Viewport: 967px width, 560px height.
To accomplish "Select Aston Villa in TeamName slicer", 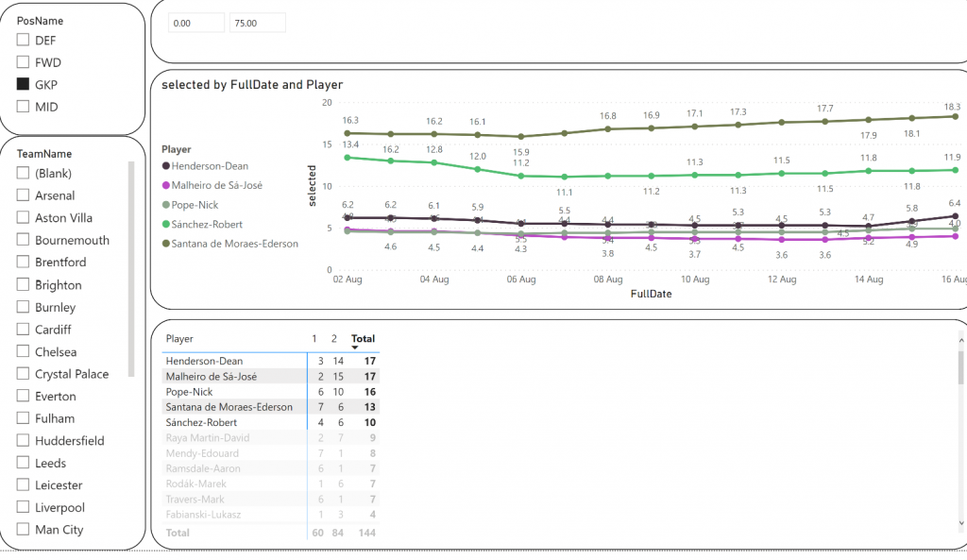I will click(23, 218).
